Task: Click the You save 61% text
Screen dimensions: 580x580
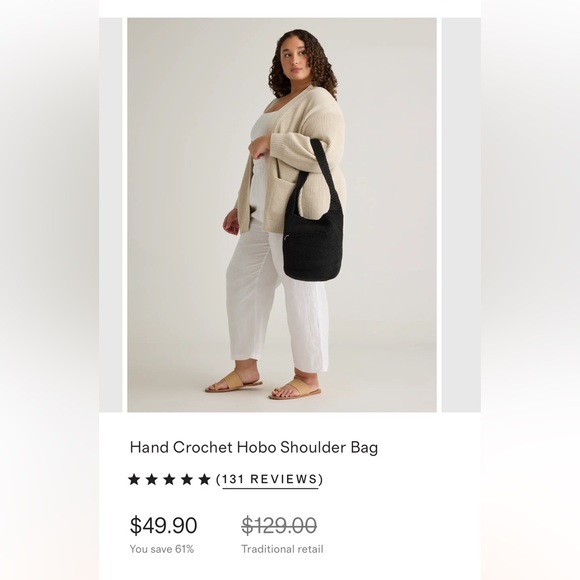Action: [x=162, y=549]
